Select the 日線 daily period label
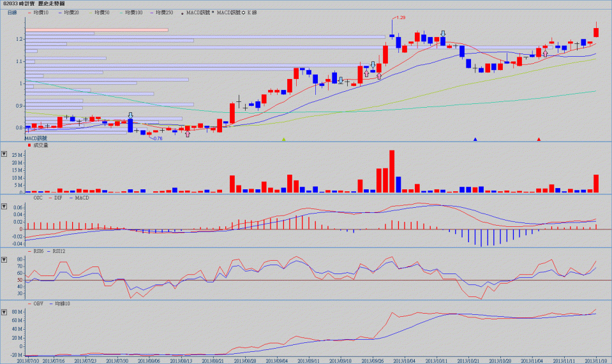 (x=12, y=12)
